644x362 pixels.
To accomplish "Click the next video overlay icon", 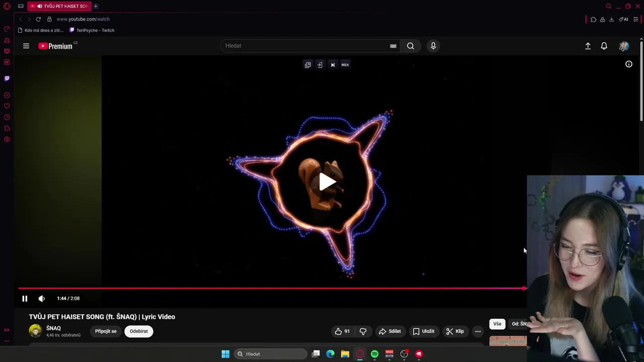I will 333,65.
